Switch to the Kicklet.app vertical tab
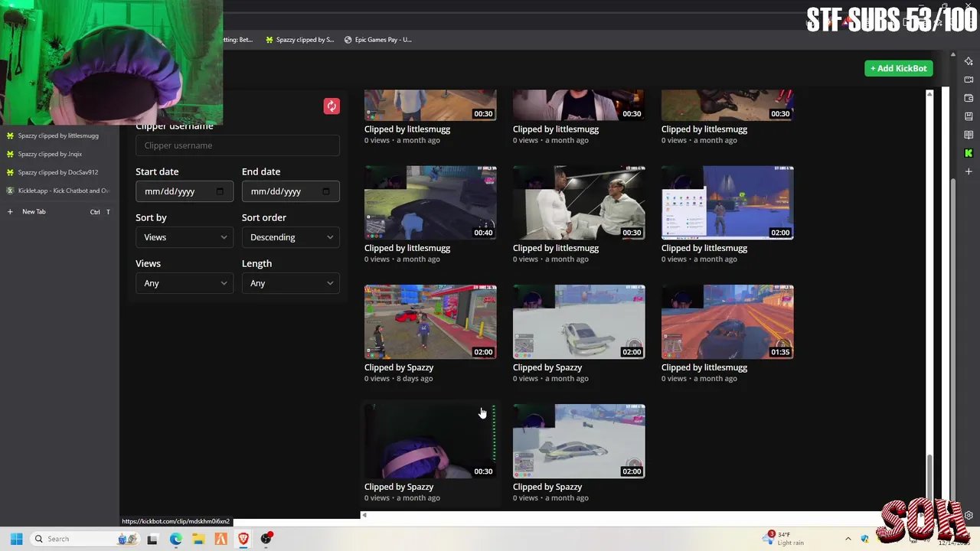The height and width of the screenshot is (551, 980). coord(59,191)
